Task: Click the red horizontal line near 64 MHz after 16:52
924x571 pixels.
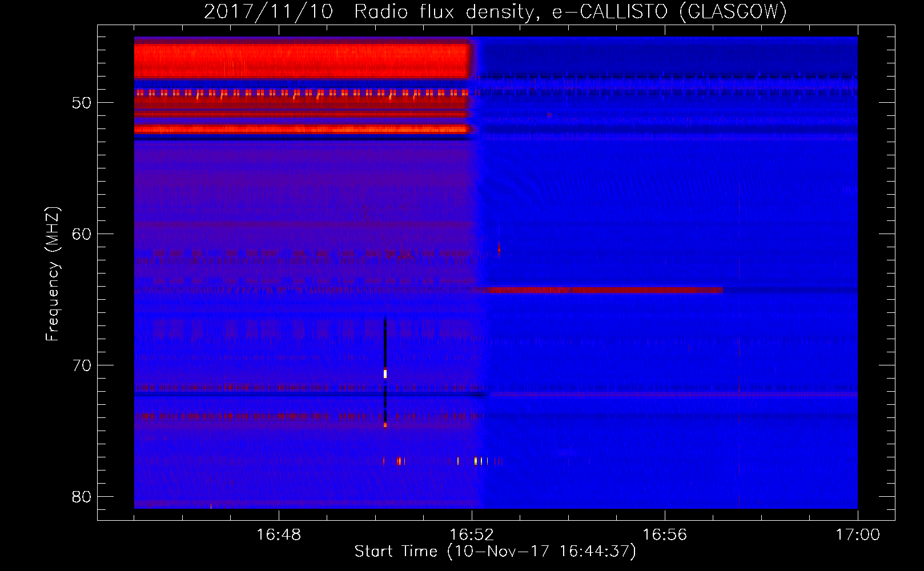Action: pyautogui.click(x=602, y=290)
